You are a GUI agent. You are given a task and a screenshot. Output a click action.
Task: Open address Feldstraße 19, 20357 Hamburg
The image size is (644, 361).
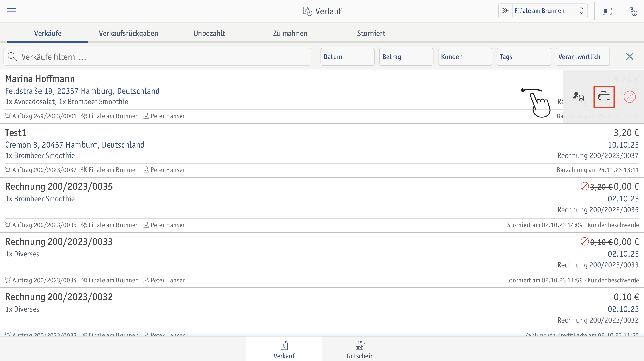click(82, 91)
